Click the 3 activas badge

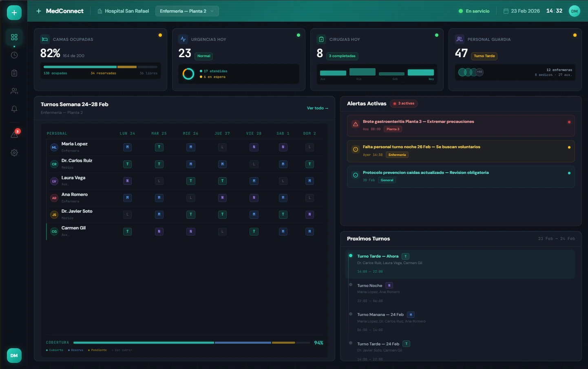click(404, 104)
